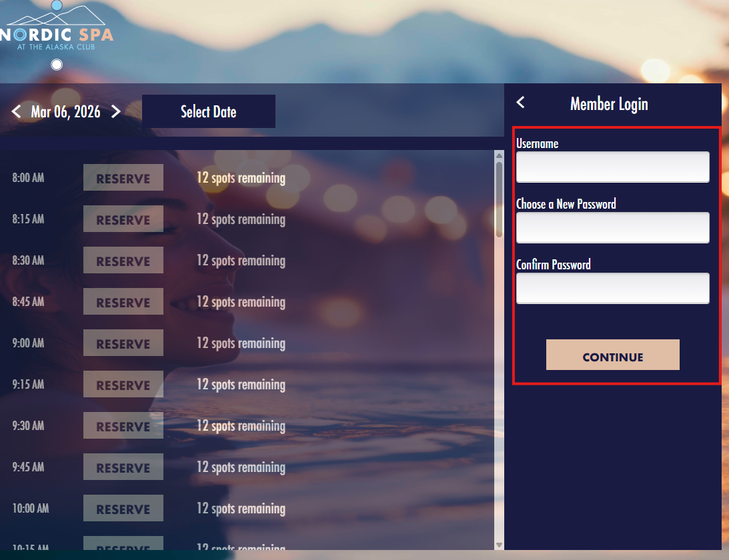Viewport: 729px width, 560px height.
Task: Select the Confirm Password field
Action: (612, 288)
